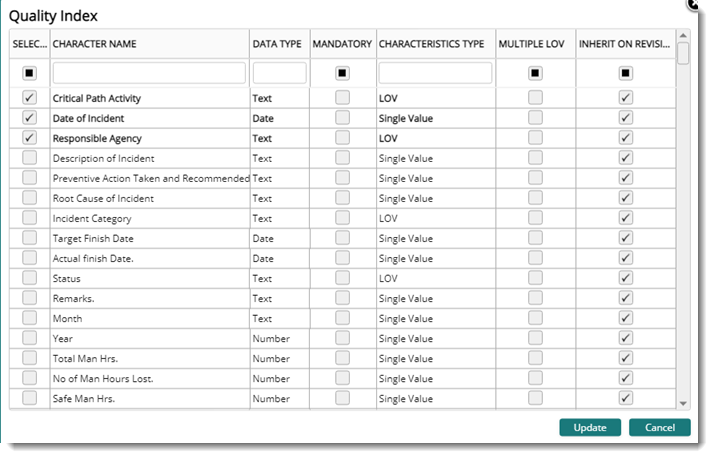Sort by the Character Name column header
The image size is (713, 458).
(95, 44)
